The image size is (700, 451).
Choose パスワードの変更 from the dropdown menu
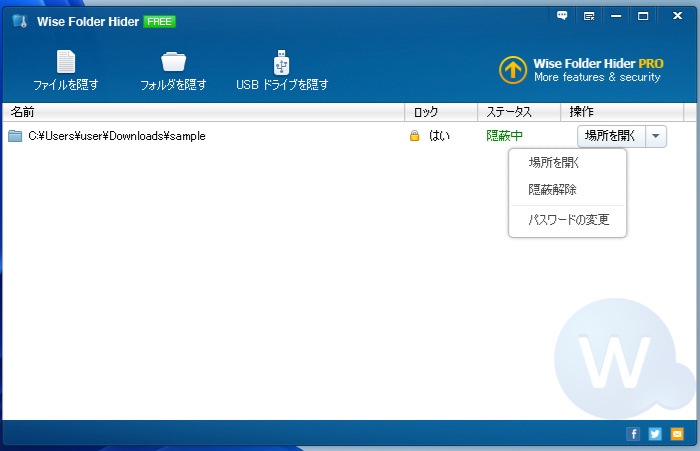point(567,220)
